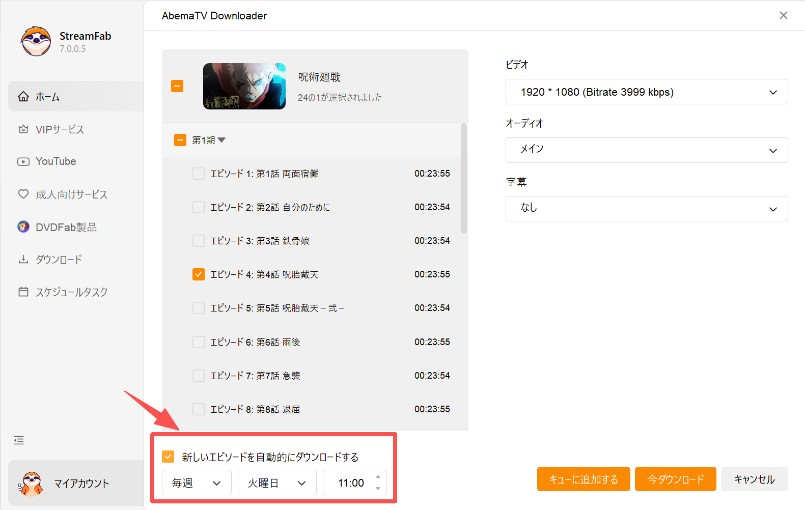Uncheck the エピソード 4 checkbox
805x510 pixels.
pyautogui.click(x=198, y=274)
